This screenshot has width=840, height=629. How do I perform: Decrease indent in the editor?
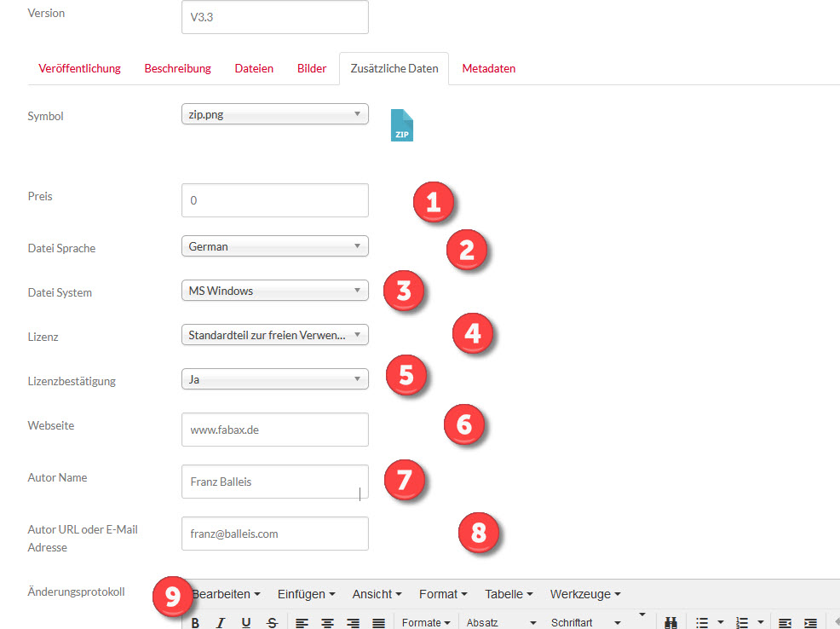click(785, 622)
